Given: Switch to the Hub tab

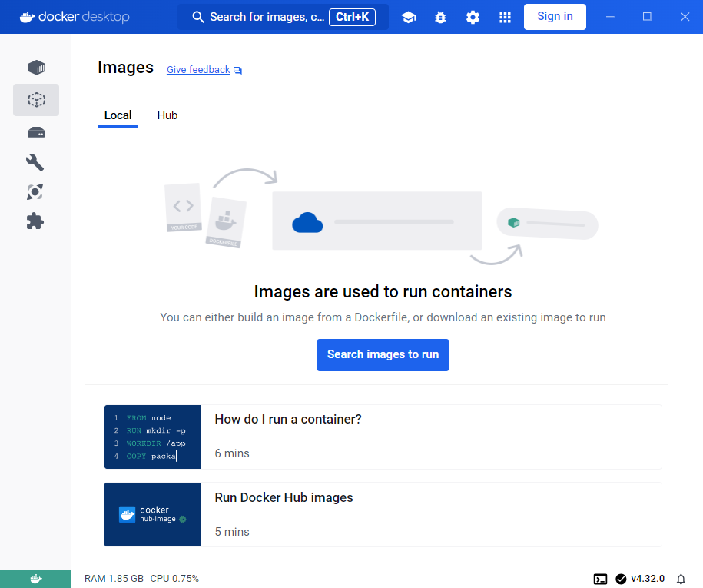Looking at the screenshot, I should (x=167, y=115).
